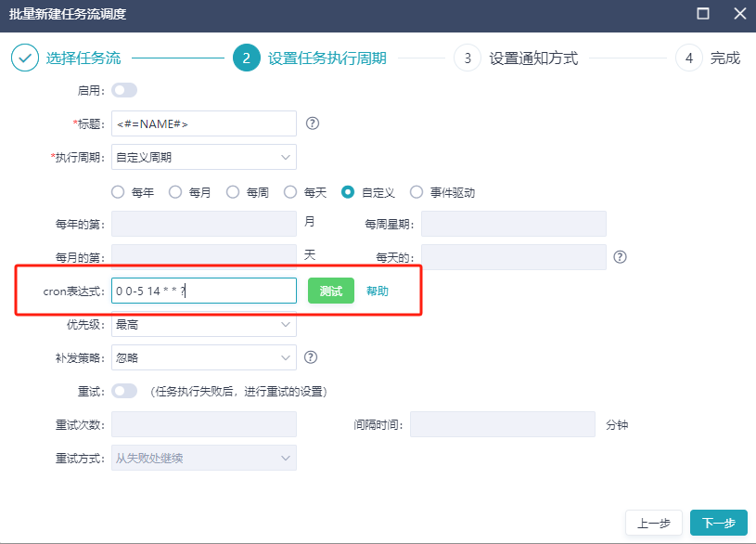Click the help icon next to 补发策略
Image resolution: width=756 pixels, height=544 pixels.
312,357
